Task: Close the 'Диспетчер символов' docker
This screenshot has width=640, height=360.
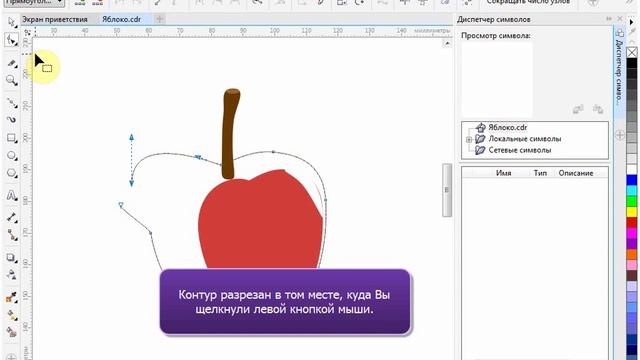Action: point(620,19)
